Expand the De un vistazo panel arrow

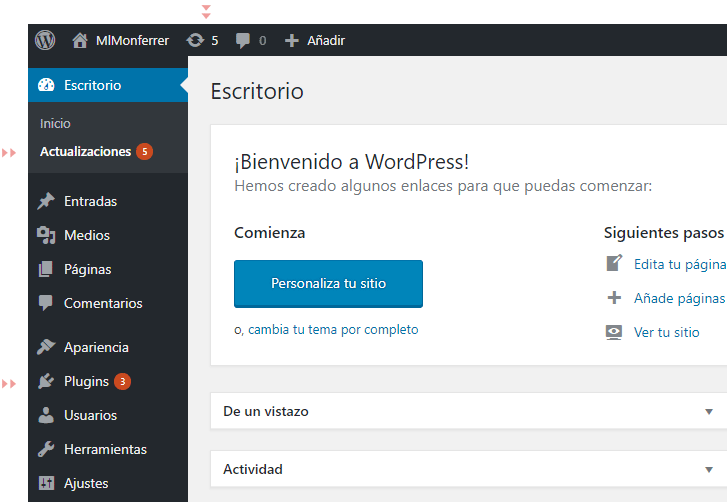tap(708, 412)
